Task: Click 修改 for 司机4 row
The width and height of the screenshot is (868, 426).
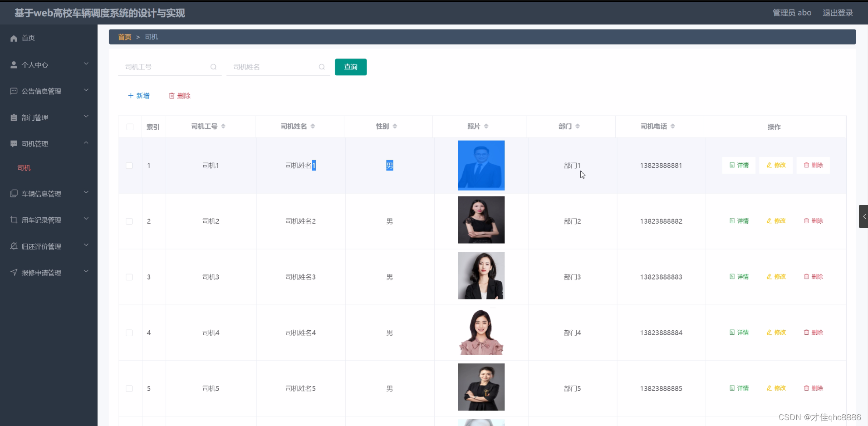Action: [x=776, y=333]
